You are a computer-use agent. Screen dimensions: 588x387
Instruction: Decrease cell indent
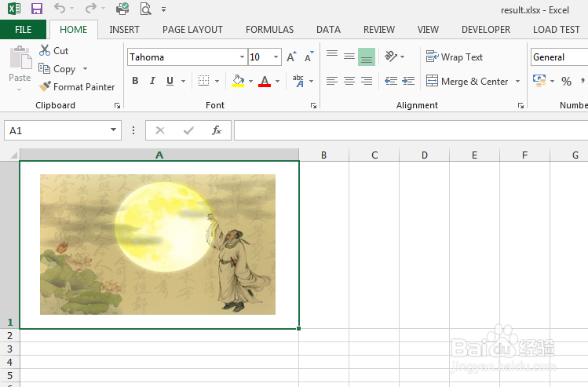[x=391, y=81]
